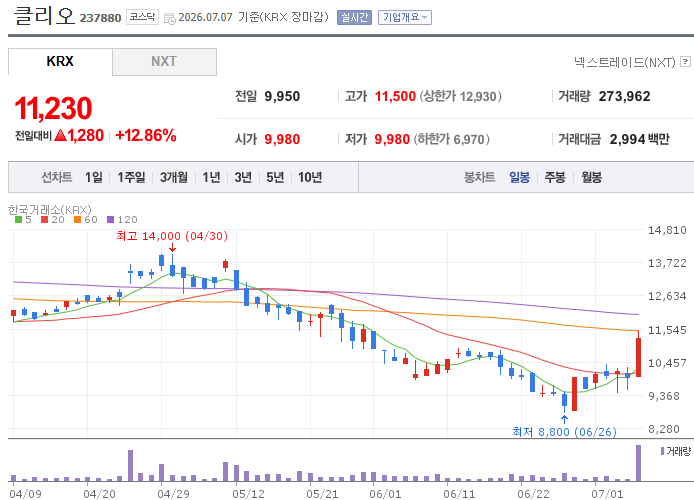Select the 1년 line chart period
Viewport: 694px width, 500px height.
[x=211, y=177]
